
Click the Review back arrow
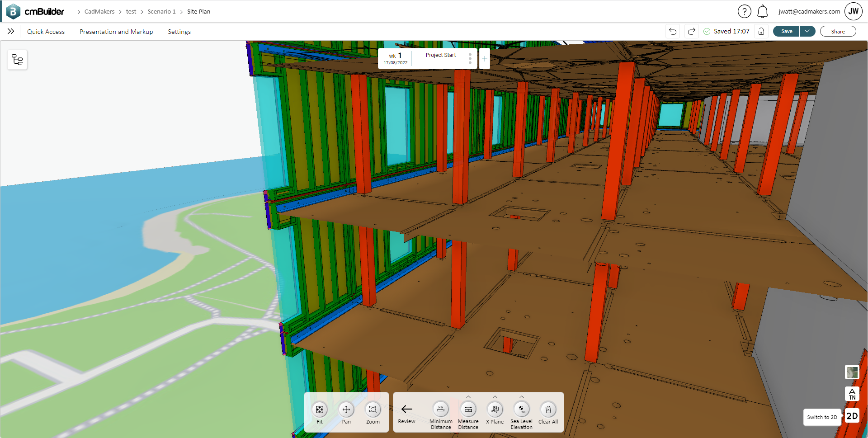click(x=406, y=413)
